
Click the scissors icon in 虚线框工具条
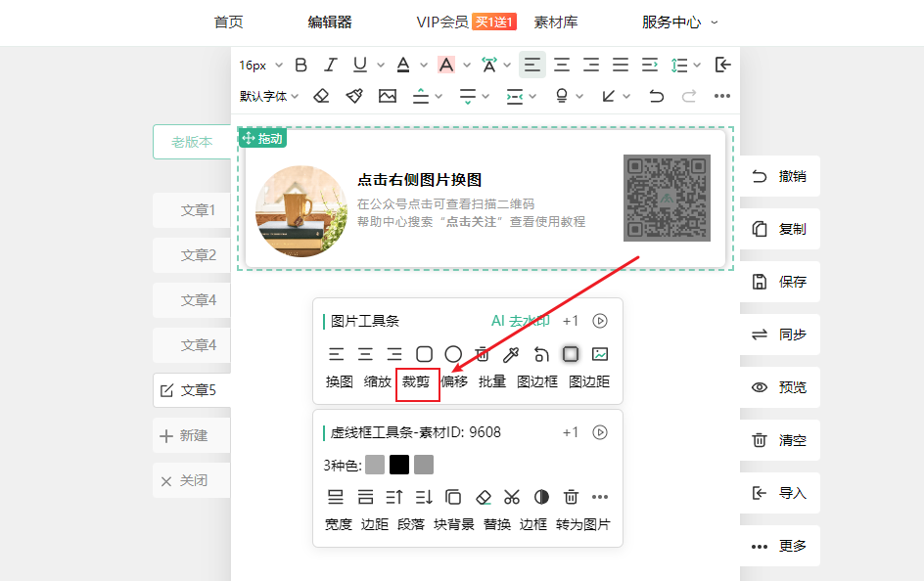512,498
